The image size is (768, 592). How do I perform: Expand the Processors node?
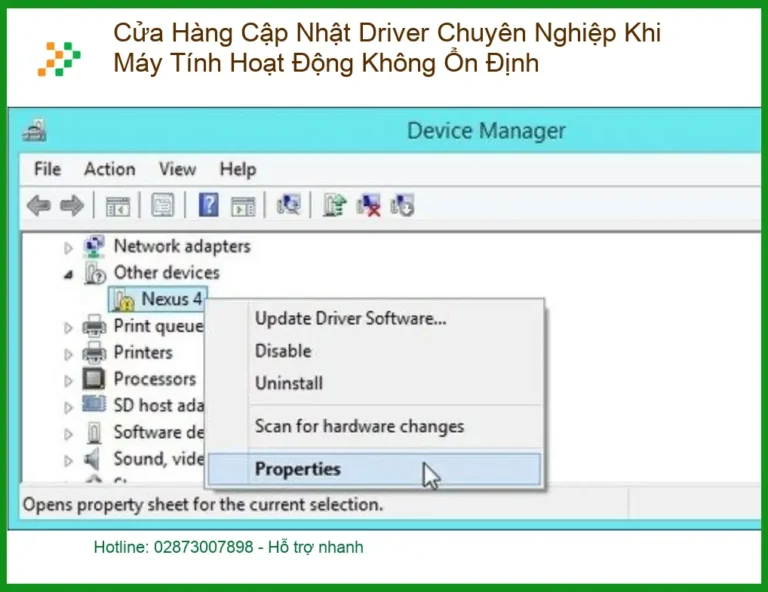[x=68, y=380]
